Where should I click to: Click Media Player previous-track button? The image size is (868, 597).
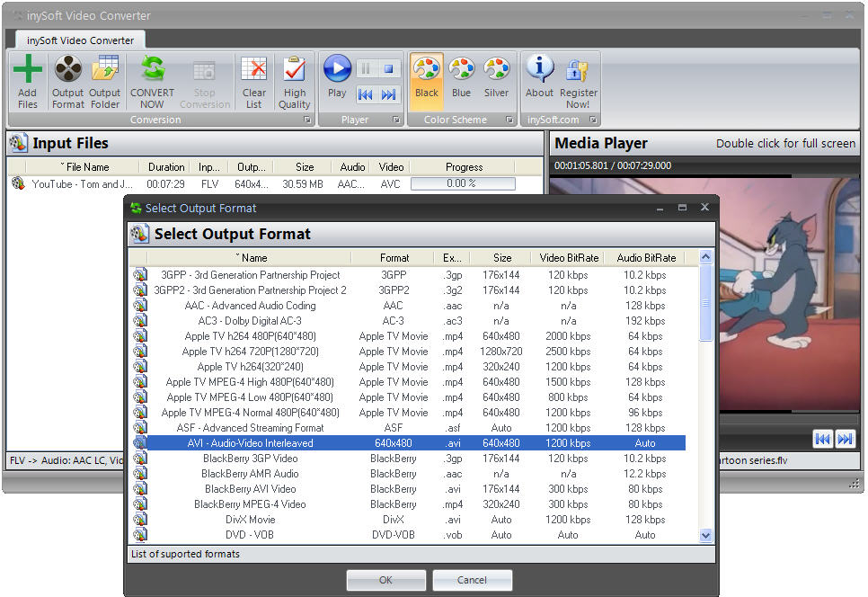click(822, 439)
